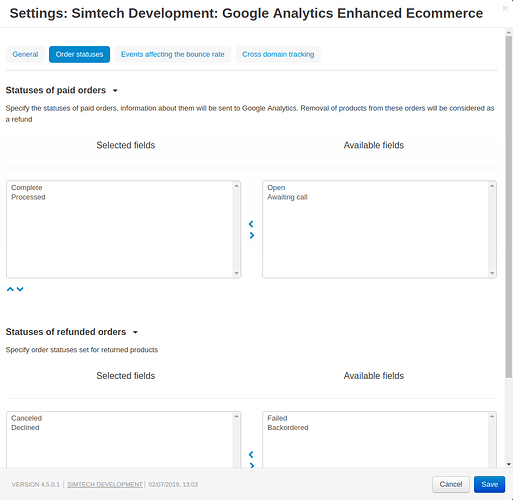Collapse the Statuses of refunded orders section
Screen dimensions: 513x500
tap(135, 332)
